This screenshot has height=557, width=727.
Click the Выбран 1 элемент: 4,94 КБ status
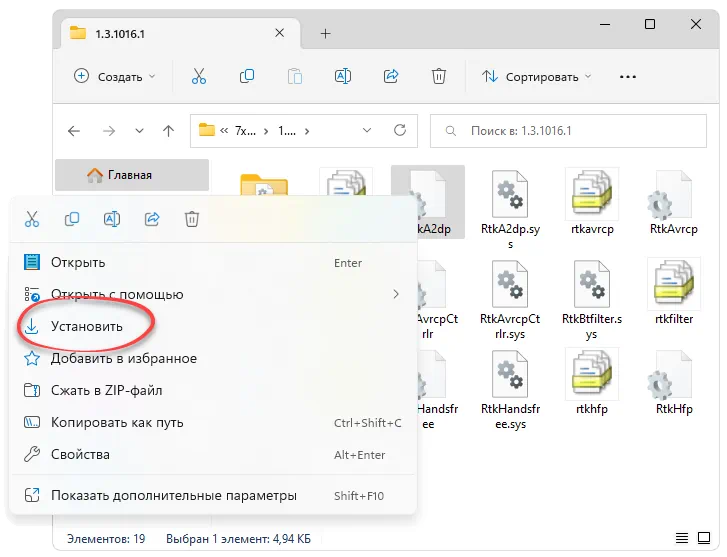click(x=238, y=538)
